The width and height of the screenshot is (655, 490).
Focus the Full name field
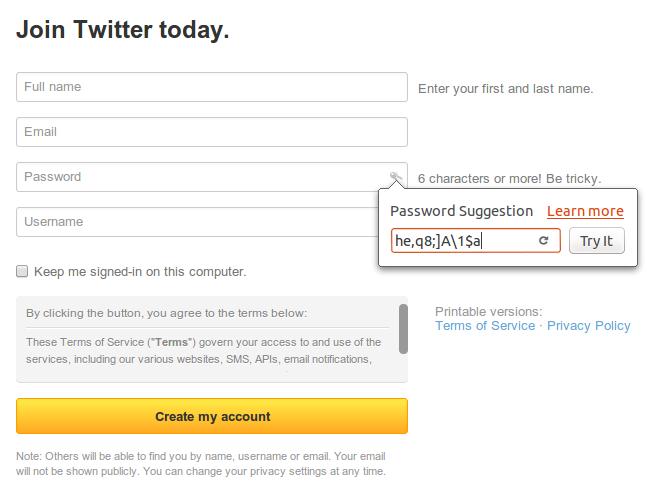coord(212,87)
